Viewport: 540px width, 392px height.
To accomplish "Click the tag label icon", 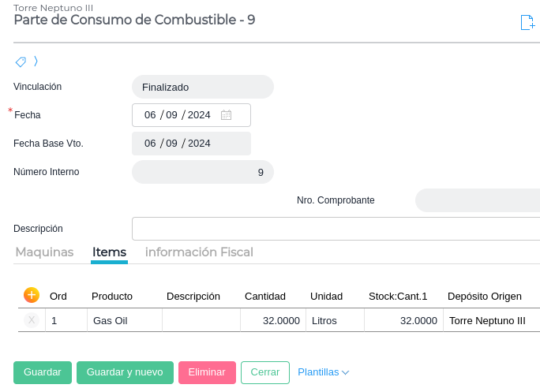I will [21, 62].
